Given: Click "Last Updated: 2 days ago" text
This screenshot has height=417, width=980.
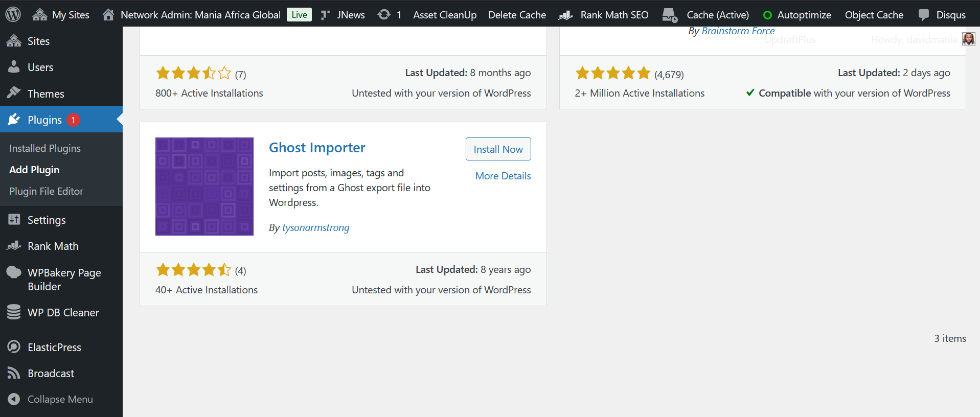Looking at the screenshot, I should [894, 73].
